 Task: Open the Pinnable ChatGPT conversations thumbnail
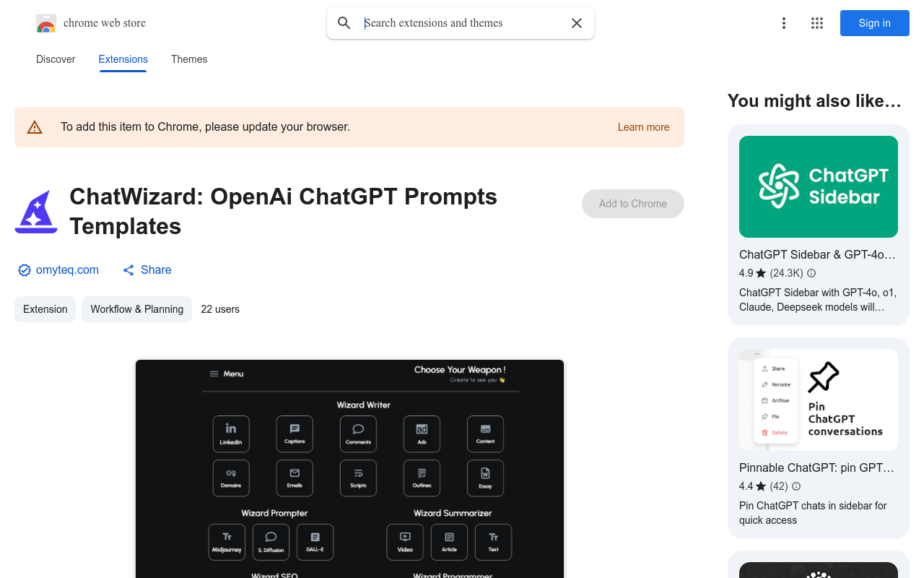point(818,400)
